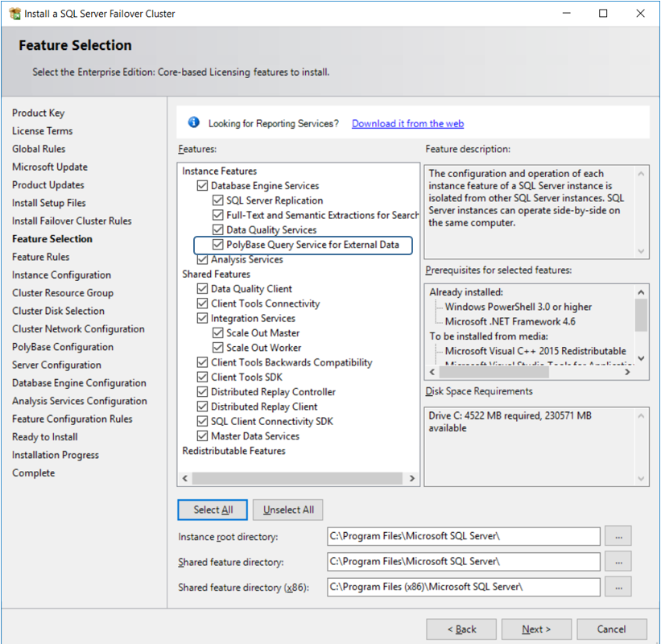Uncheck Master Data Services

click(x=202, y=436)
